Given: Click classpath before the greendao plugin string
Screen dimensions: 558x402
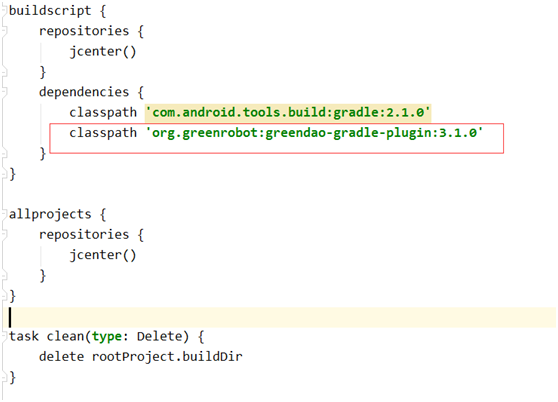Looking at the screenshot, I should [x=103, y=133].
